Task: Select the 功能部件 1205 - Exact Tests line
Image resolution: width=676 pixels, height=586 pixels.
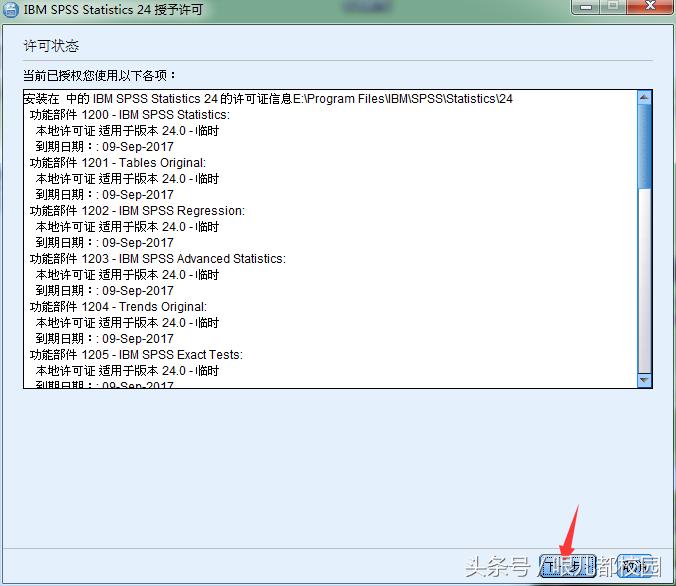Action: coord(136,354)
